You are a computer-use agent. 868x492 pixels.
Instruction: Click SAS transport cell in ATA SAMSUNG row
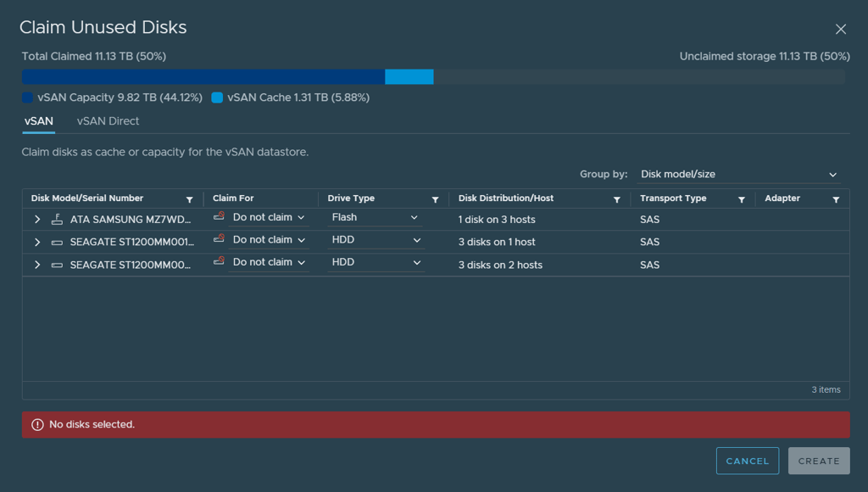pos(649,220)
